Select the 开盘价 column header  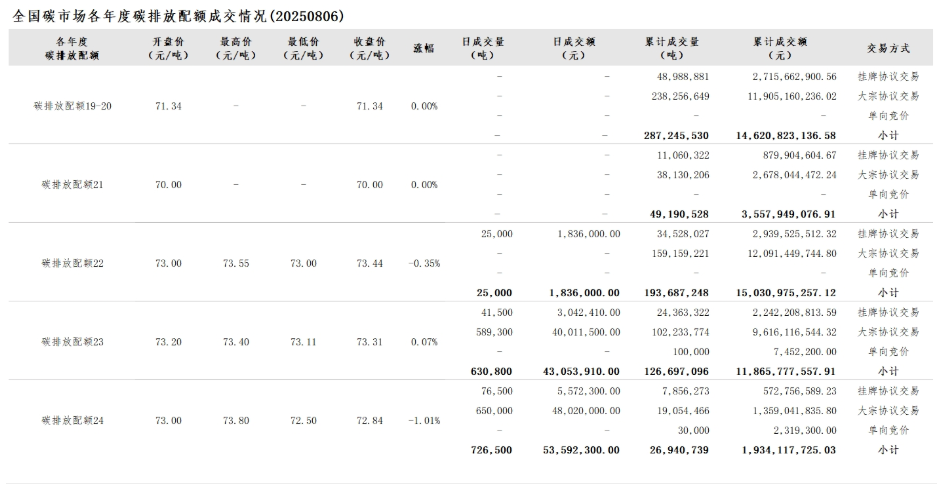coord(168,47)
